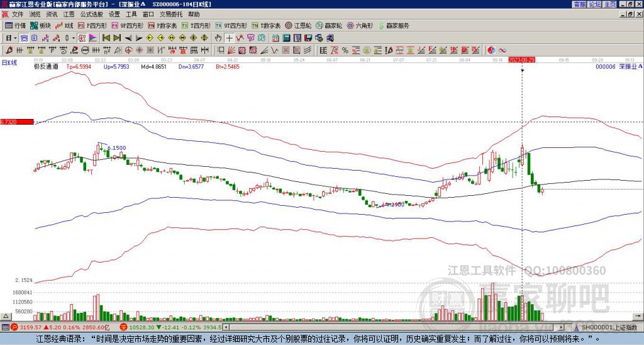Expand the 日 period dropdown

15,38
